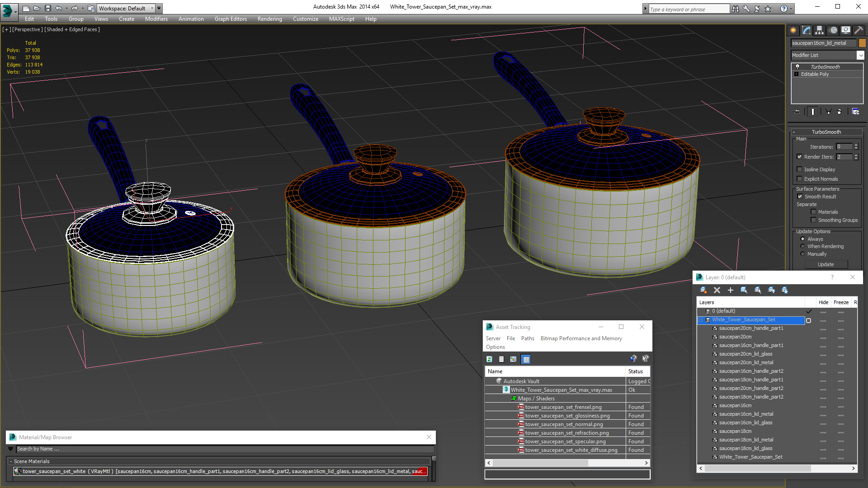Click Save File icon in quick toolbar

coord(47,8)
